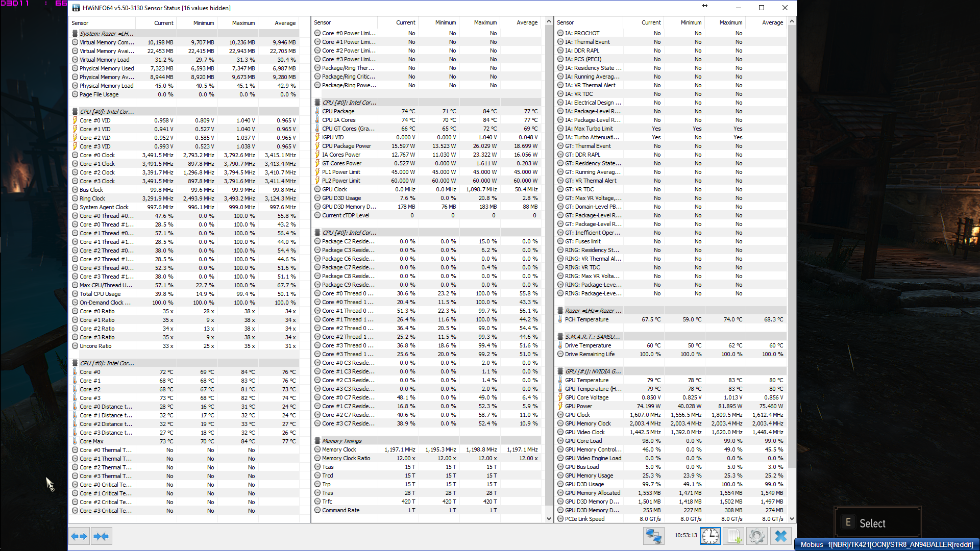Screen dimensions: 980x551
Task: Reset the clock timer button
Action: [x=710, y=536]
